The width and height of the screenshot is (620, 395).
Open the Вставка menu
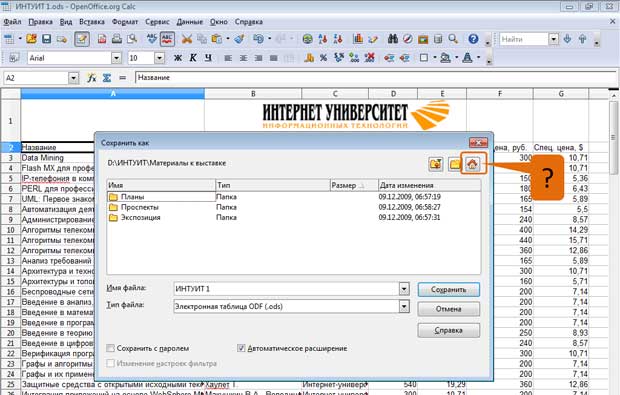(x=92, y=22)
